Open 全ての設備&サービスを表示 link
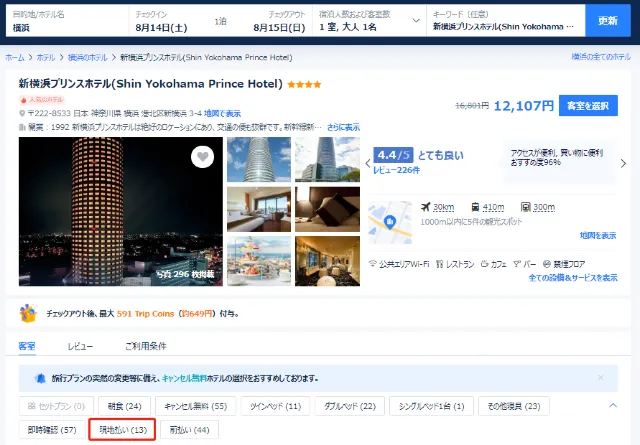 pyautogui.click(x=573, y=278)
